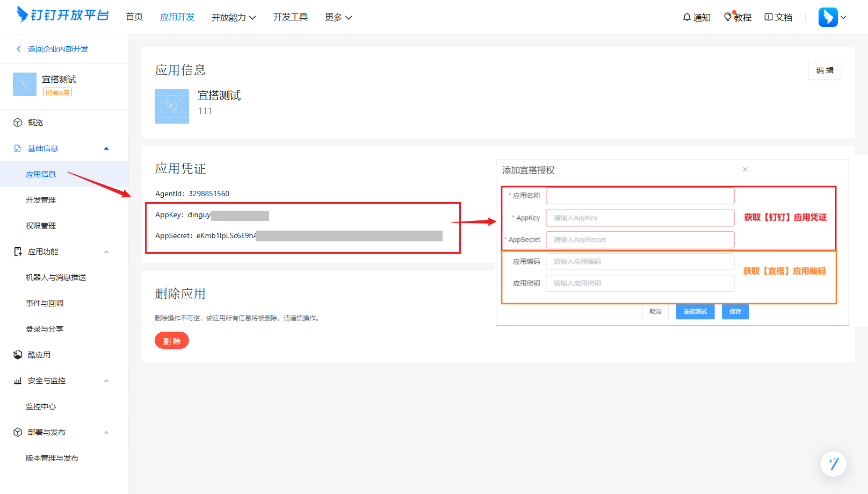The width and height of the screenshot is (868, 494).
Task: Focus the AppKey field in 添加宜搭授权
Action: click(x=640, y=218)
